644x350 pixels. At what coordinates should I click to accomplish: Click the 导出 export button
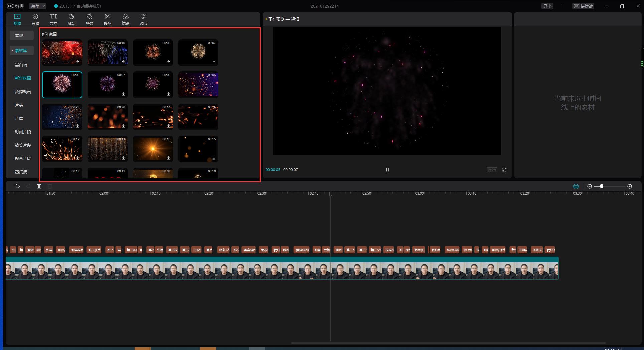click(x=547, y=6)
